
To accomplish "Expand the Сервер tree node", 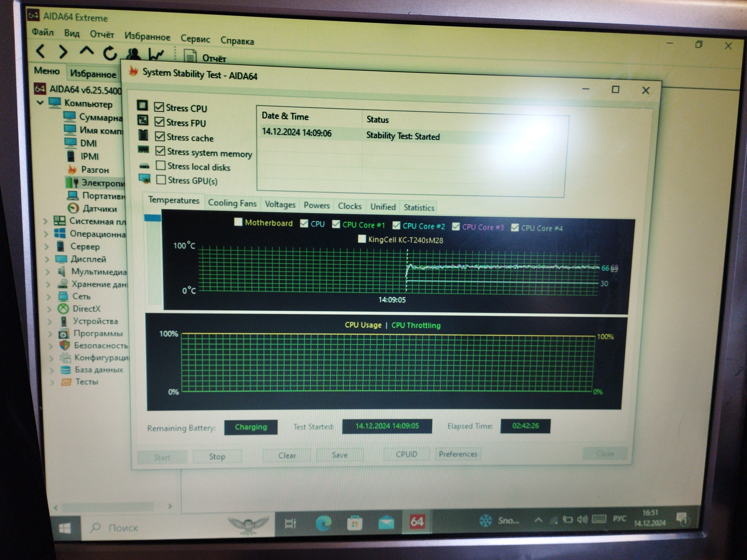I will click(x=47, y=247).
